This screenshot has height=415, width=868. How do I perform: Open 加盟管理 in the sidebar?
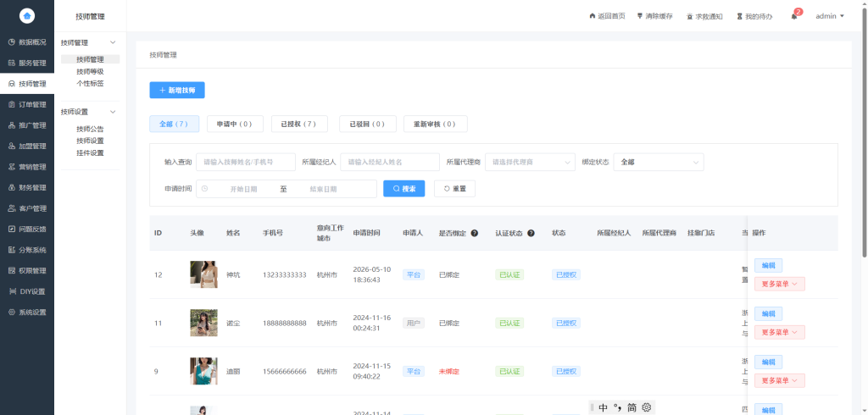click(27, 146)
